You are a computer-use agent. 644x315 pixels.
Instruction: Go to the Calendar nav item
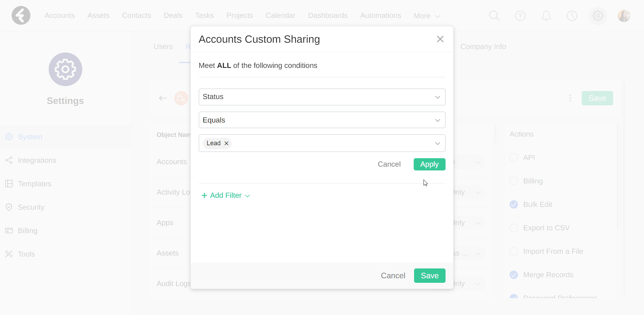pyautogui.click(x=280, y=15)
